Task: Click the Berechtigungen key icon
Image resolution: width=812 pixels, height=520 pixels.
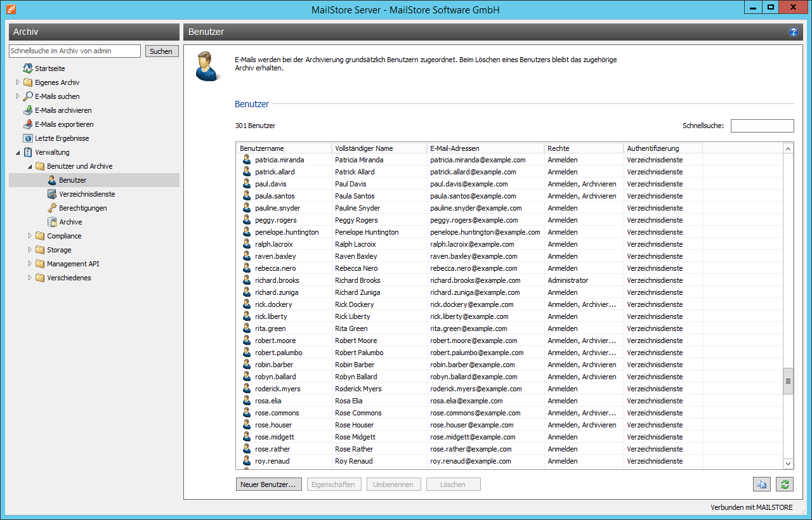Action: tap(52, 208)
